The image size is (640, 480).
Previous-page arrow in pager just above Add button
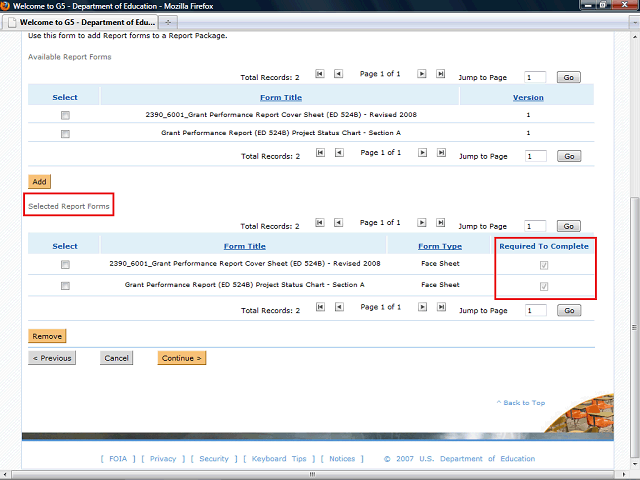tap(339, 153)
